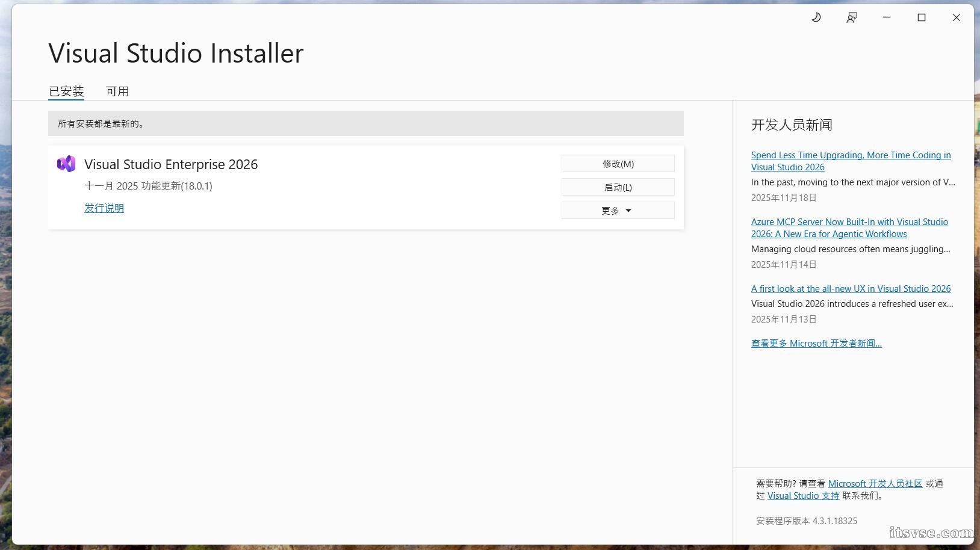Click the send feedback icon
The image size is (980, 550).
851,17
